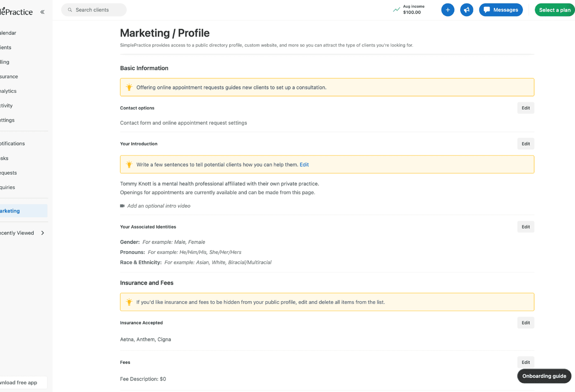Click Edit link in introduction tip banner
Viewport: 575px width, 392px height.
coord(304,165)
